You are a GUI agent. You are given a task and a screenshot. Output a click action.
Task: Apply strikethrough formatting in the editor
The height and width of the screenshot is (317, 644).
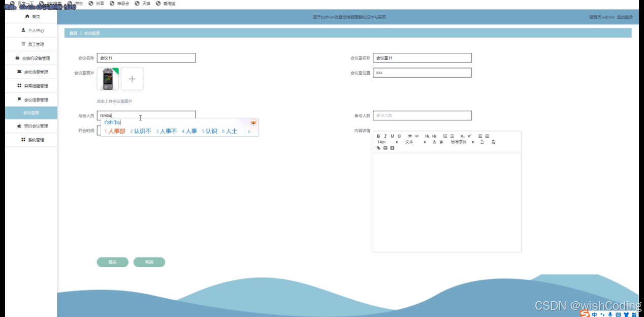(x=399, y=136)
